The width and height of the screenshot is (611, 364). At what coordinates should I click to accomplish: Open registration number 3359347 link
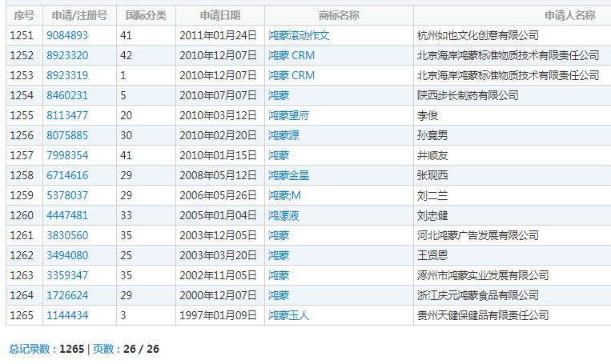point(67,275)
